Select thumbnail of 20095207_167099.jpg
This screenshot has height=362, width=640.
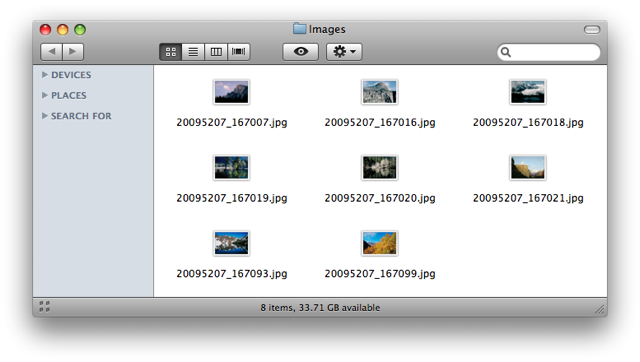point(380,243)
